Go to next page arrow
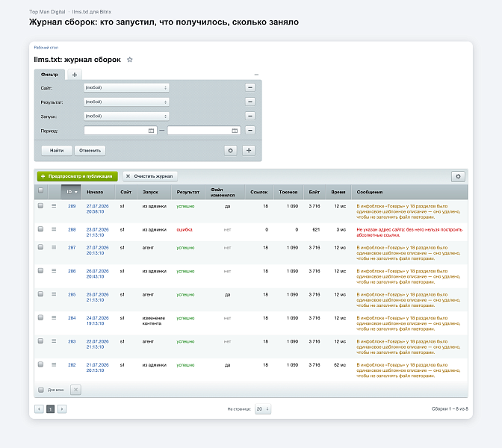The image size is (502, 448). tap(62, 409)
